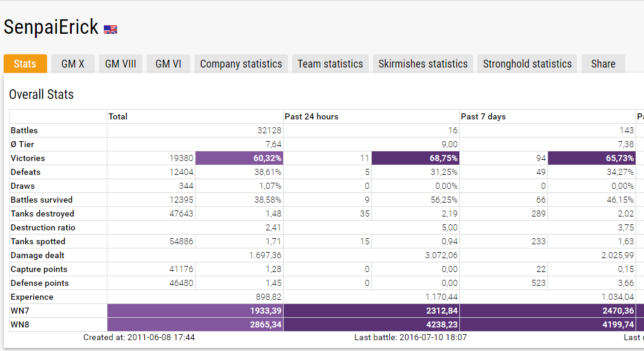Select the Defense points row label
This screenshot has height=351, width=644.
[x=40, y=283]
